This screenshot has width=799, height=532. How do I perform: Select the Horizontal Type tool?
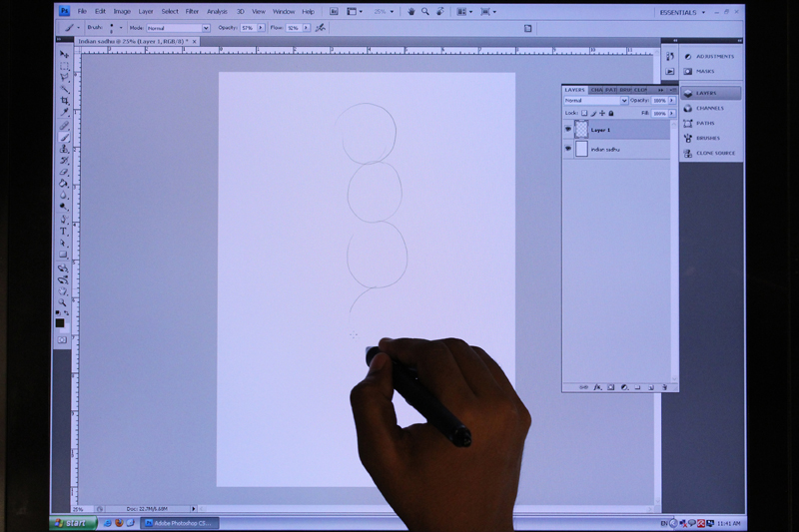point(64,231)
